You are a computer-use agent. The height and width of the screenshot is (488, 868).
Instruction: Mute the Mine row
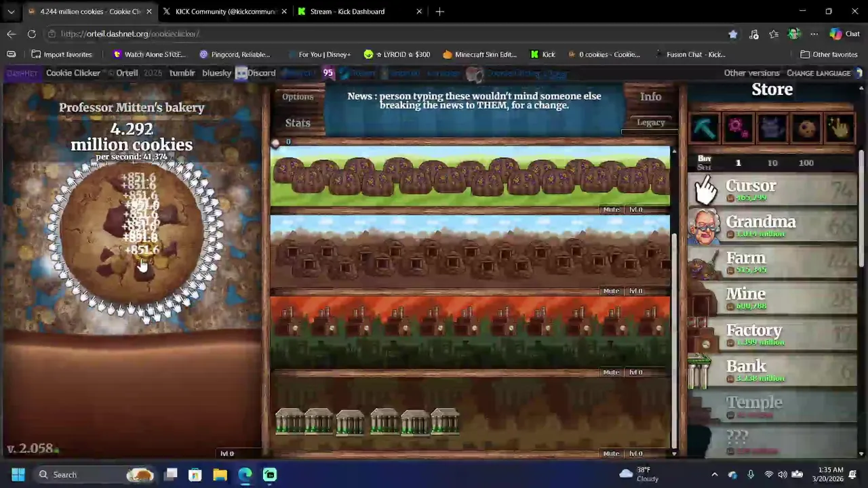pos(611,291)
